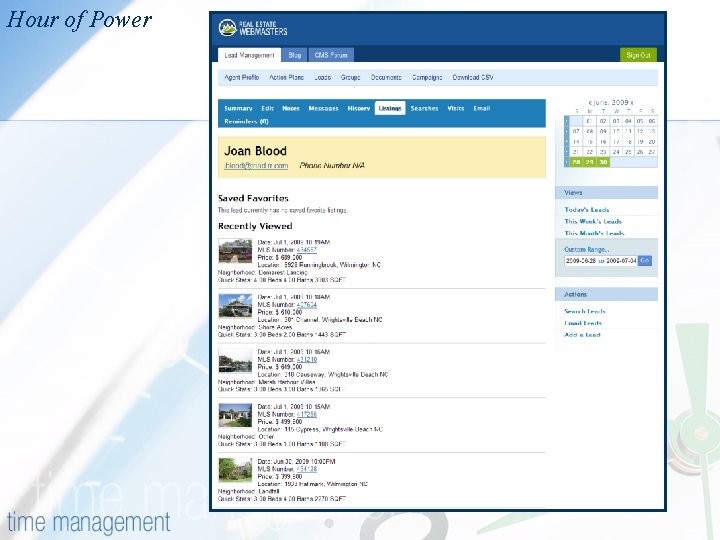720x540 pixels.
Task: Select the week of June 07 row arrow
Action: tap(567, 131)
